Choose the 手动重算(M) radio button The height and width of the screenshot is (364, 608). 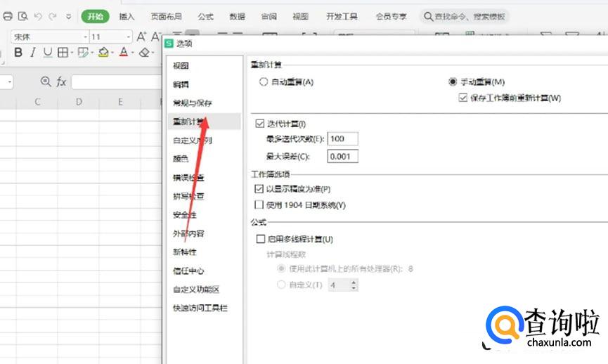[x=453, y=82]
